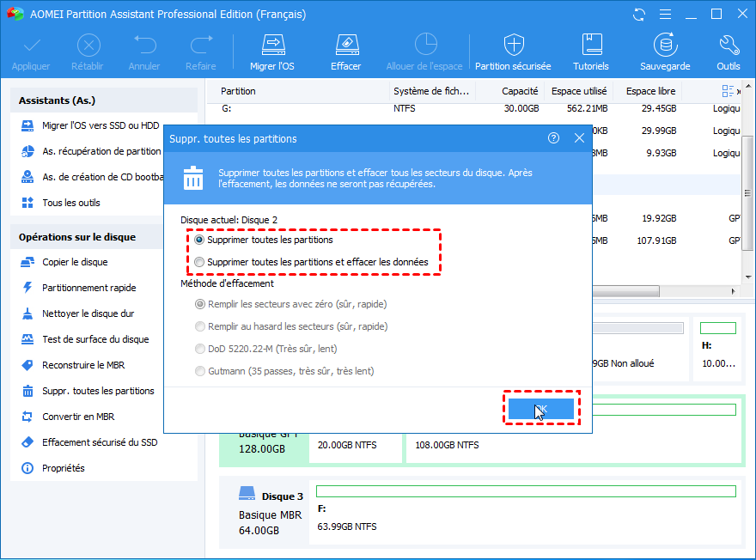
Task: Click the partition list vertical scrollbar
Action: 747,192
